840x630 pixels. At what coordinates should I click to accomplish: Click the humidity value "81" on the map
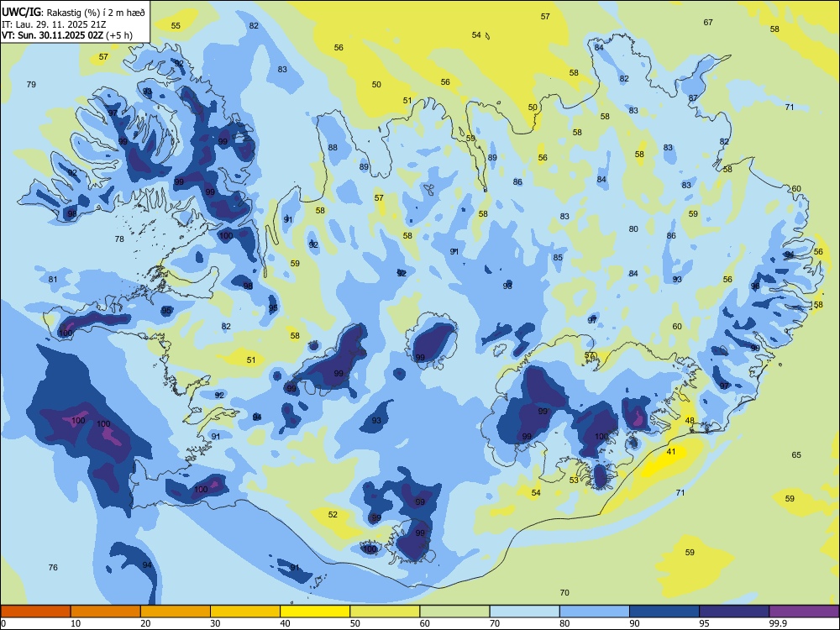(x=53, y=279)
